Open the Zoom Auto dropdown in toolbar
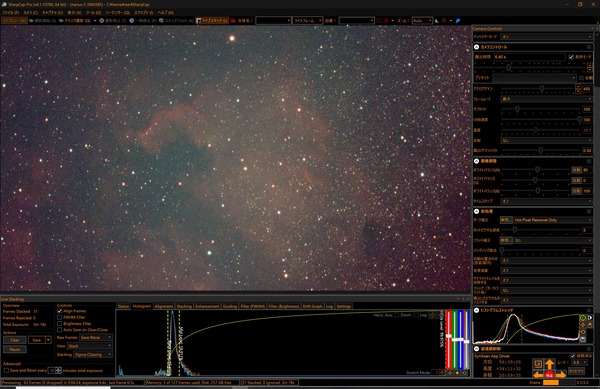The height and width of the screenshot is (389, 600). click(x=422, y=21)
